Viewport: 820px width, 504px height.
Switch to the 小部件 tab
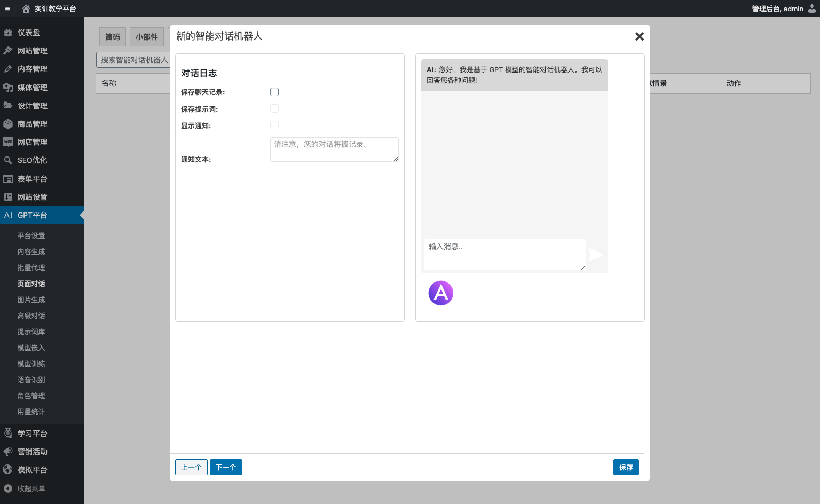click(147, 37)
